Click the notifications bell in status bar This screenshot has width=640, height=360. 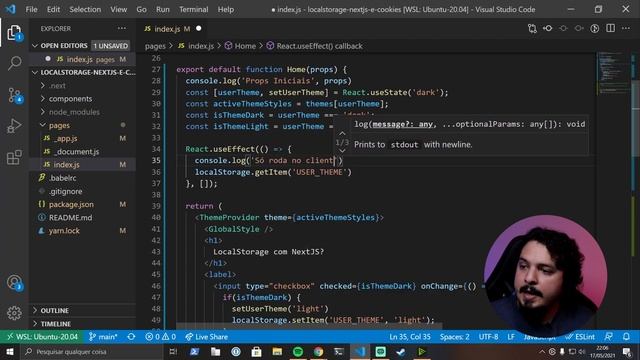(x=626, y=337)
